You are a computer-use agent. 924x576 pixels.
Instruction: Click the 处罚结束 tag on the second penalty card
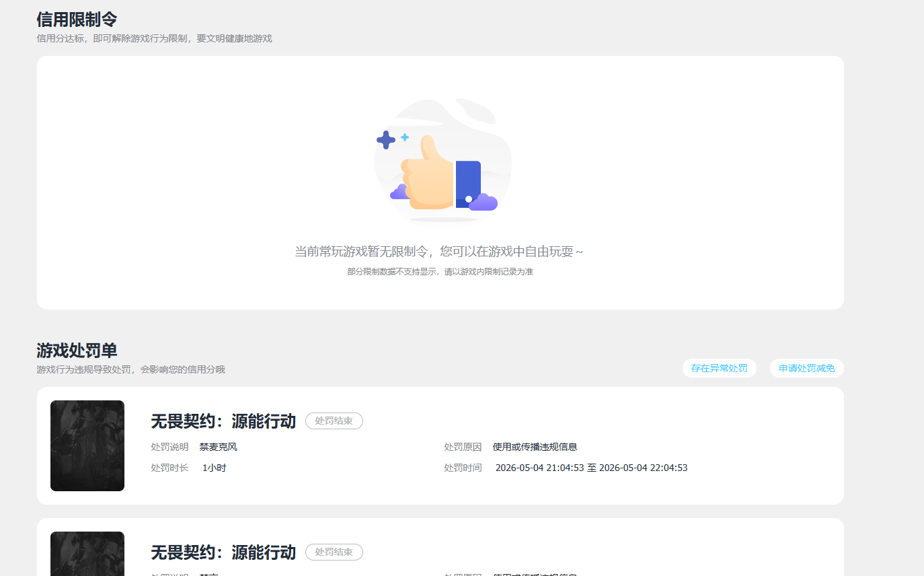(x=334, y=552)
